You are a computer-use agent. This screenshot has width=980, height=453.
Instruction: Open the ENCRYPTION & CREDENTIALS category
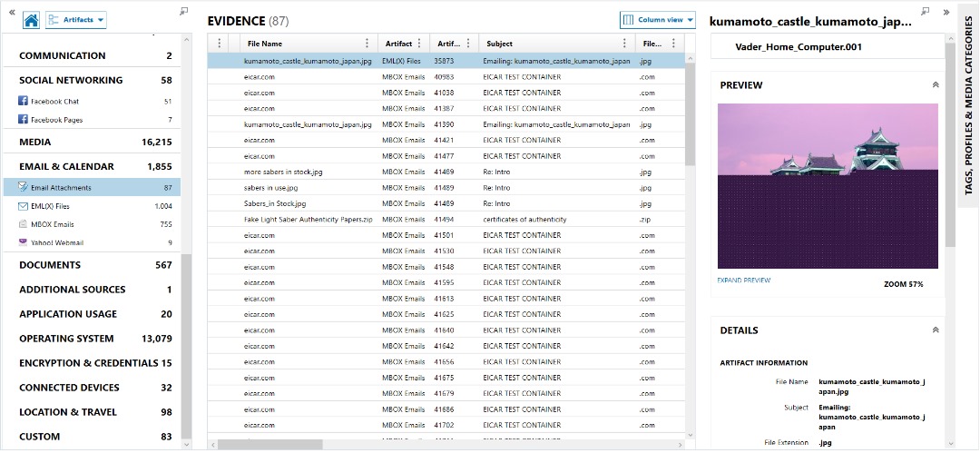[x=92, y=363]
